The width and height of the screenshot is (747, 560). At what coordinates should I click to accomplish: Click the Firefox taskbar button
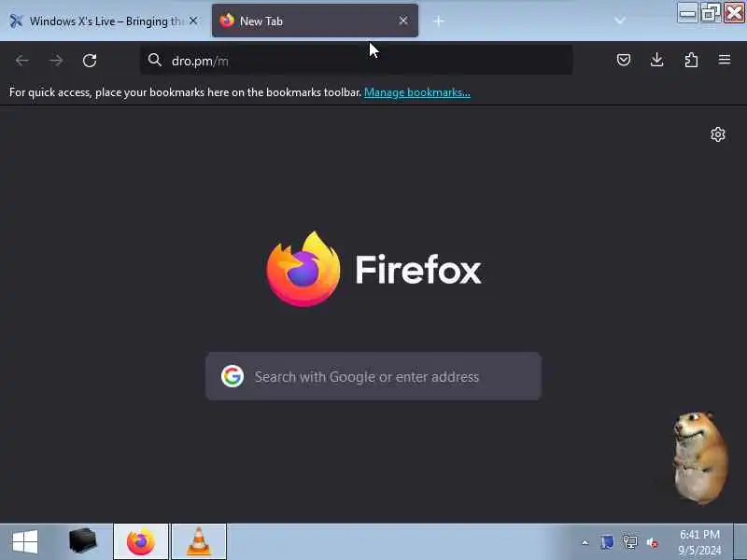click(141, 542)
